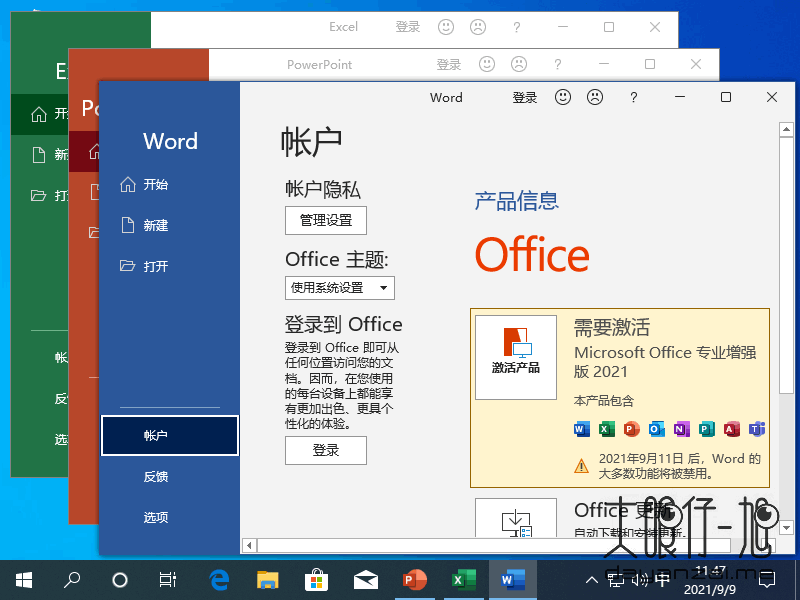Click the frown face icon in Excel window
Screen dimensions: 800x600
(478, 27)
